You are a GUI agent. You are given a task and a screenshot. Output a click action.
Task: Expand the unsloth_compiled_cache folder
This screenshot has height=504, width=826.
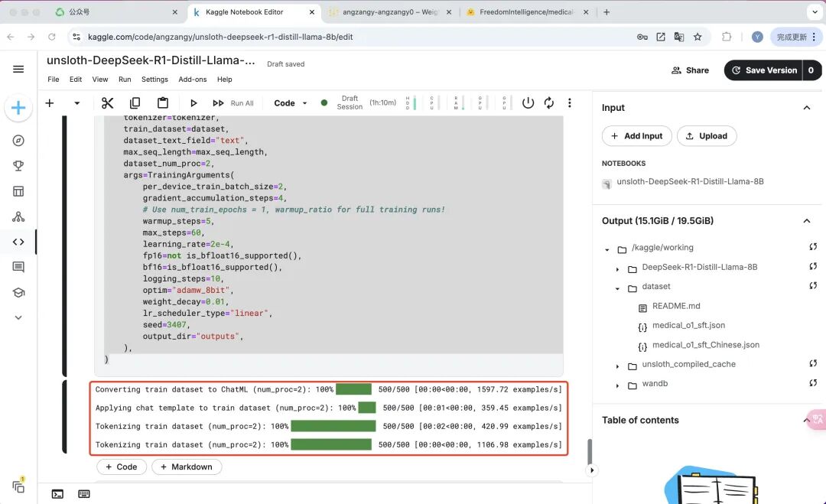(x=617, y=366)
